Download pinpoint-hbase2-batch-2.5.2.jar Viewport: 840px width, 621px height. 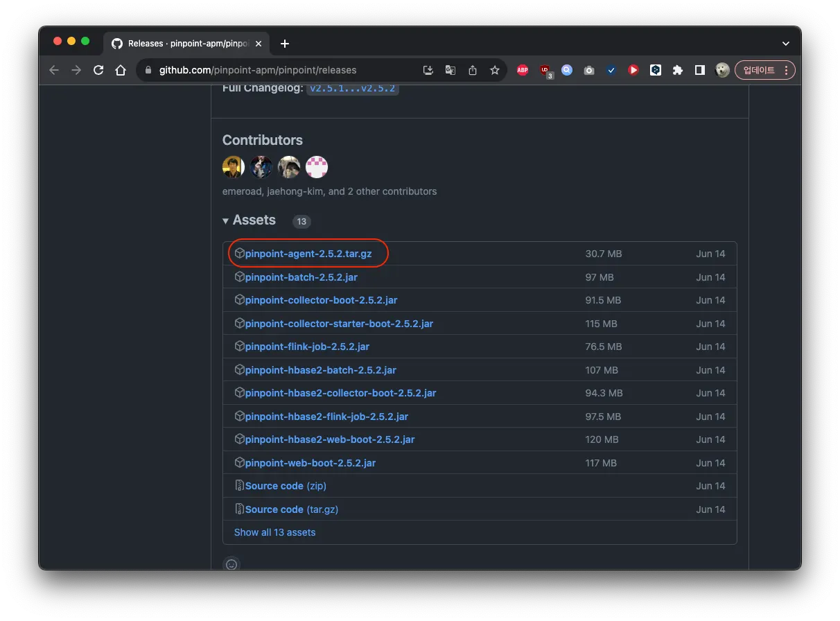[x=321, y=370]
